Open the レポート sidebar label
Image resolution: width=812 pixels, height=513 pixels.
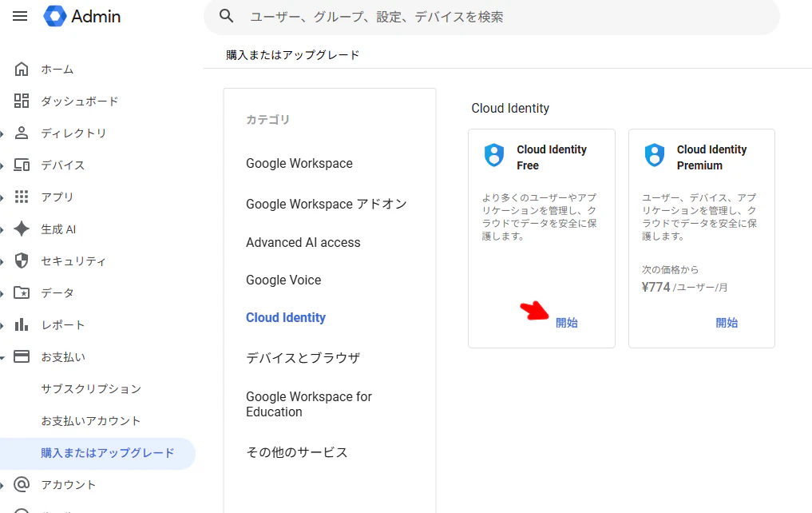(62, 325)
